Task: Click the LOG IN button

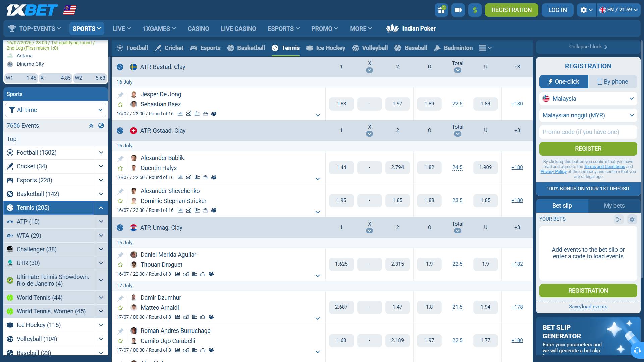Action: 557,10
